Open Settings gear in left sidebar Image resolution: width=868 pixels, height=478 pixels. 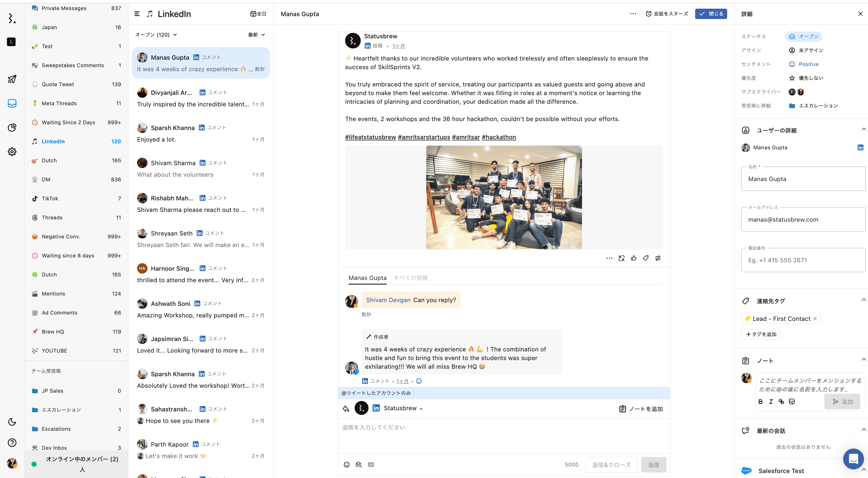pyautogui.click(x=12, y=152)
